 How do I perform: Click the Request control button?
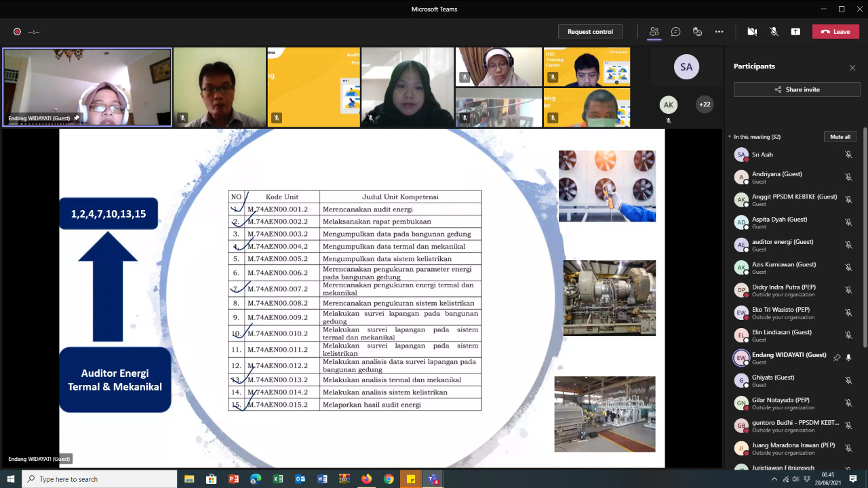[590, 32]
